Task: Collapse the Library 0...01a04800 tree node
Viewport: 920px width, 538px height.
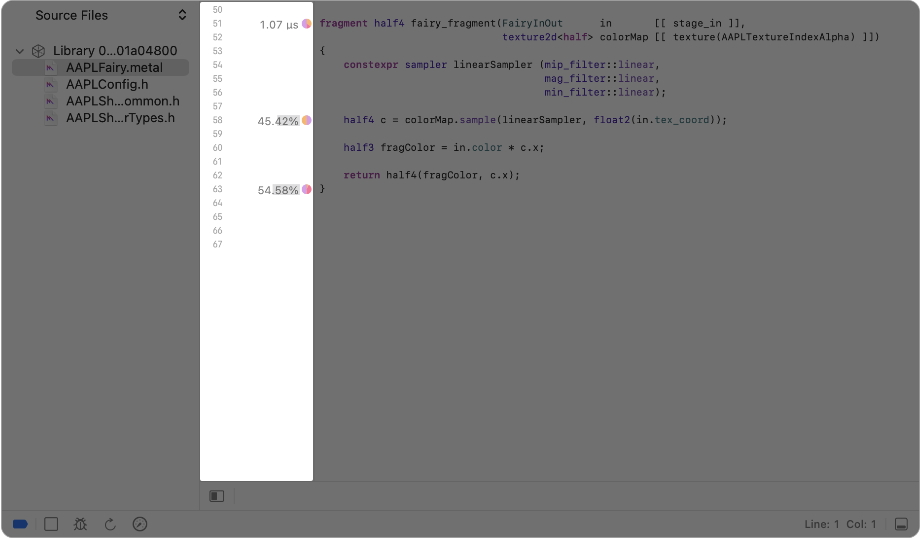Action: (x=19, y=51)
